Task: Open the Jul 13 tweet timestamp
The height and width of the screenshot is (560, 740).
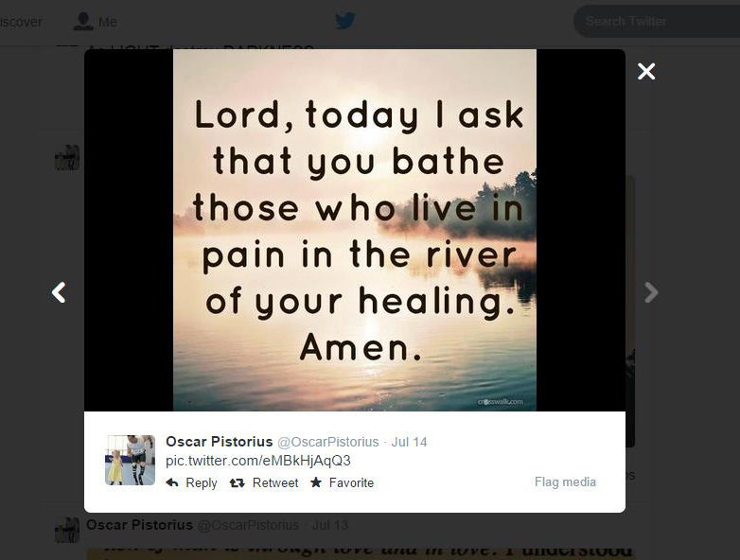Action: [330, 525]
